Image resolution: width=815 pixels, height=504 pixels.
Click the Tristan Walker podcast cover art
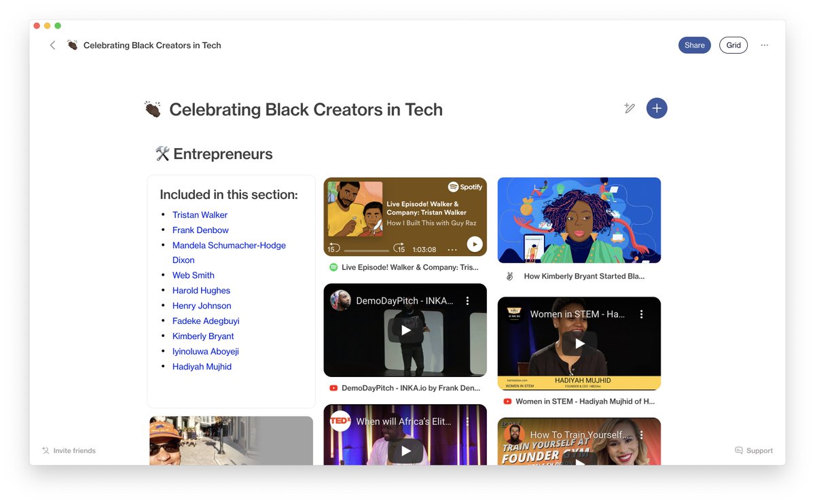point(355,209)
